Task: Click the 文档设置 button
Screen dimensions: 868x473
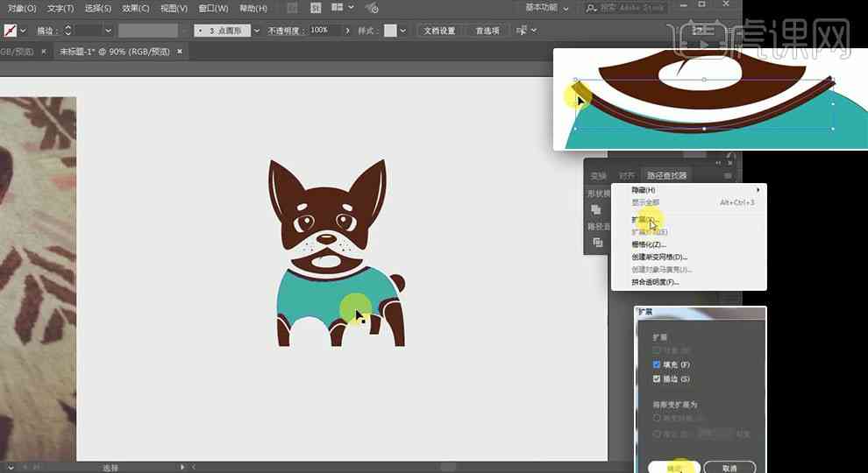Action: pos(439,31)
